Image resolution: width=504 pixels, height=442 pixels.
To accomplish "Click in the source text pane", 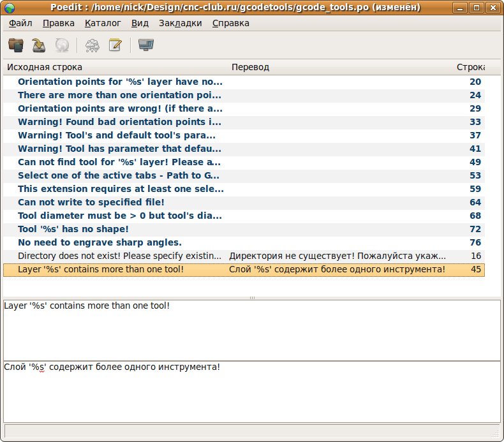I will pos(252,330).
